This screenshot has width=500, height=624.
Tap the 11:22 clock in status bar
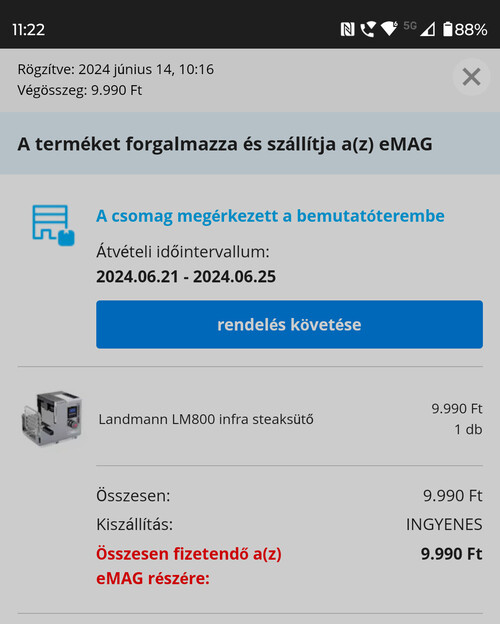tap(29, 30)
